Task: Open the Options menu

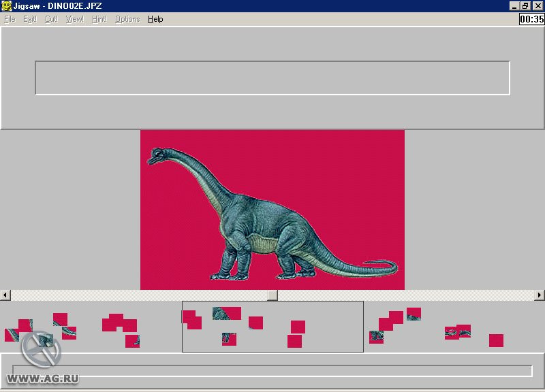Action: [x=127, y=19]
